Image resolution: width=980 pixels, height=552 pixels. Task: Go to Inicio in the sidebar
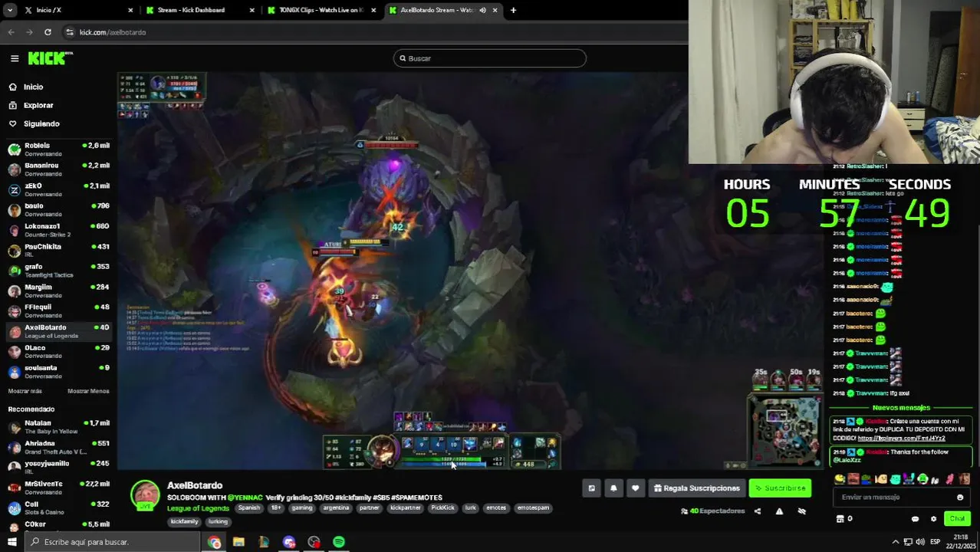(33, 87)
